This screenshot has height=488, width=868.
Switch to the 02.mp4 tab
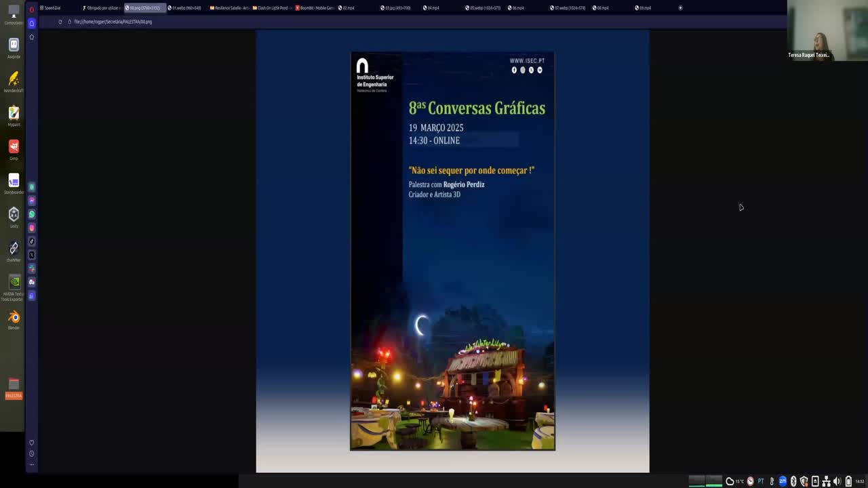(356, 8)
